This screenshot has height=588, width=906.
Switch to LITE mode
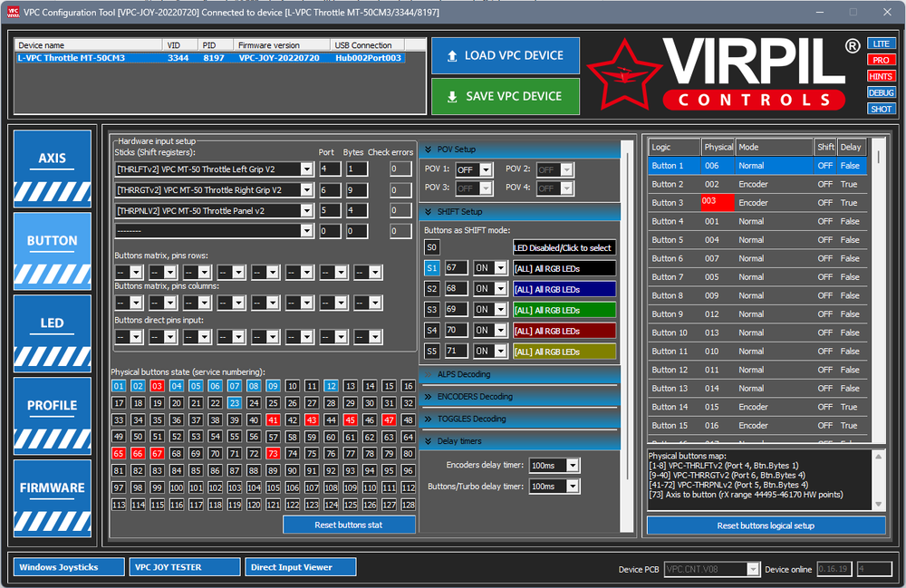pos(882,43)
